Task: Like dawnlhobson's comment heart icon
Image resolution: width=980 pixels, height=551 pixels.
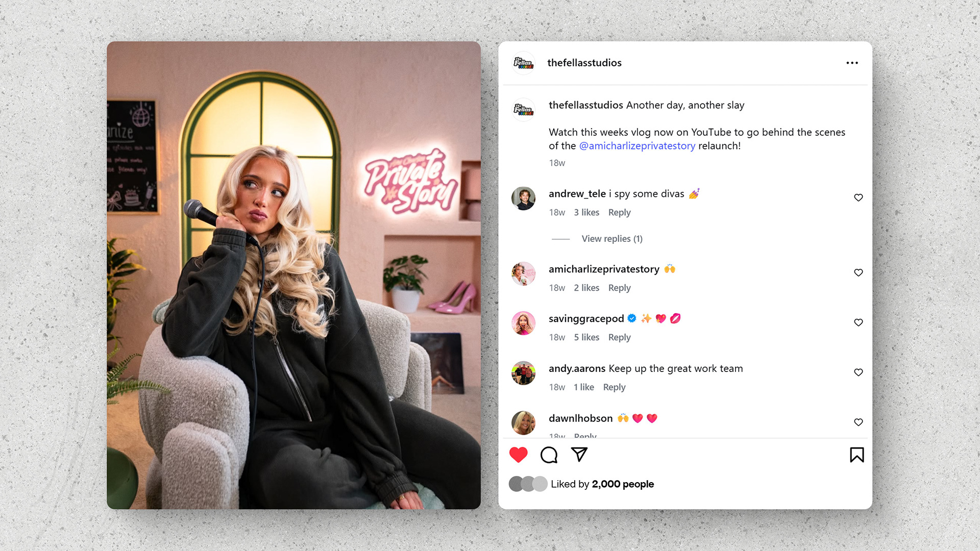Action: (859, 422)
